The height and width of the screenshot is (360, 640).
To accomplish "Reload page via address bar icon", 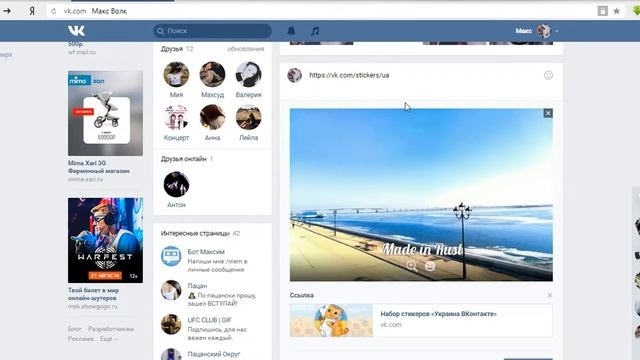I will tap(53, 11).
